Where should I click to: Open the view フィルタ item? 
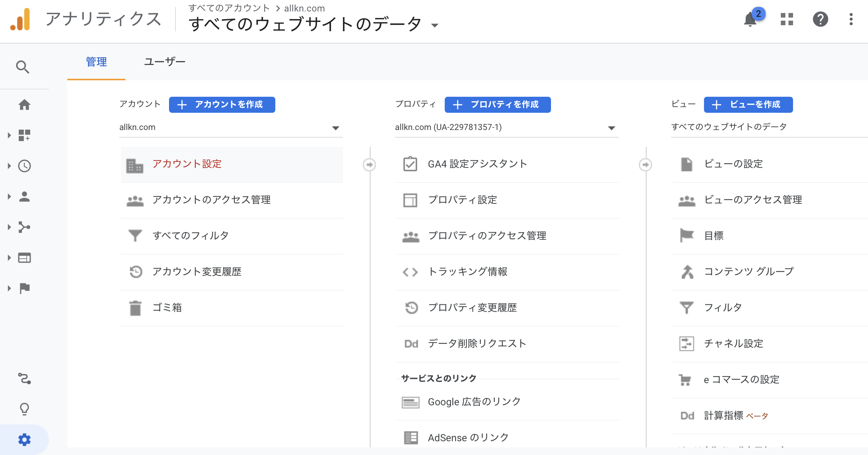pos(770,308)
